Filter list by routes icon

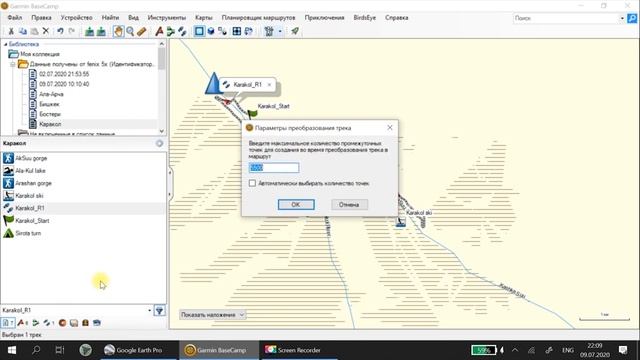pyautogui.click(x=36, y=323)
